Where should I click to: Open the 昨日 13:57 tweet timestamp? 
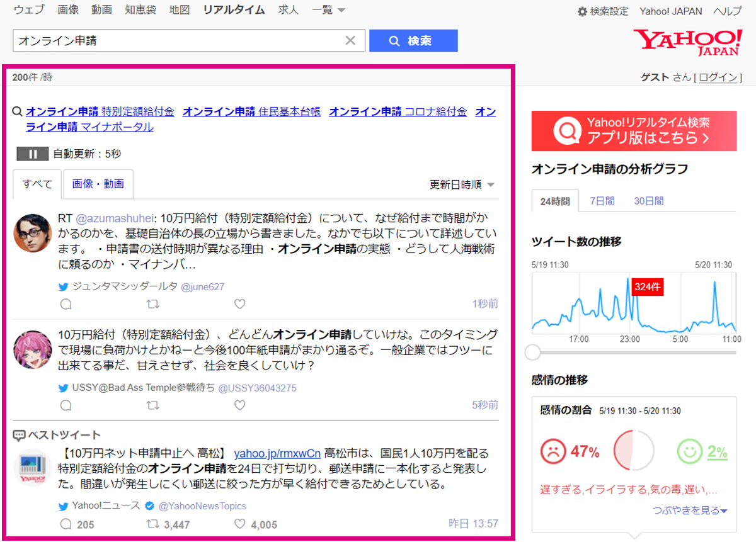(473, 524)
